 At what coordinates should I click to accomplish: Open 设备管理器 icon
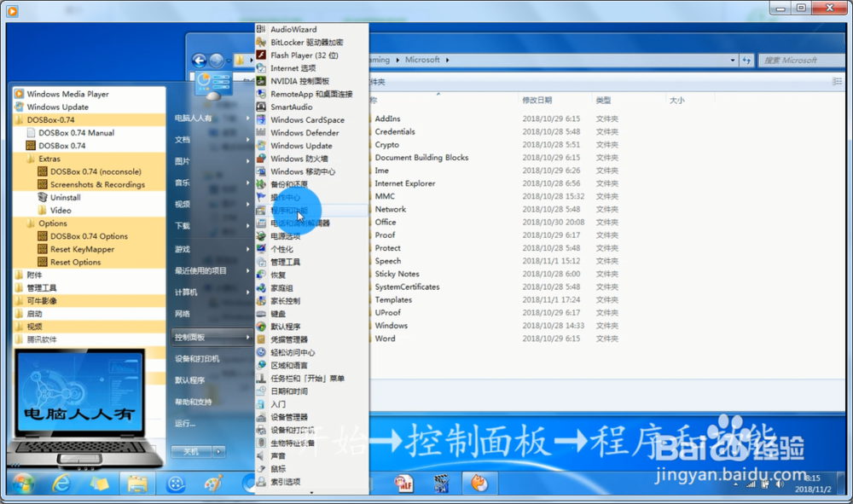[261, 417]
